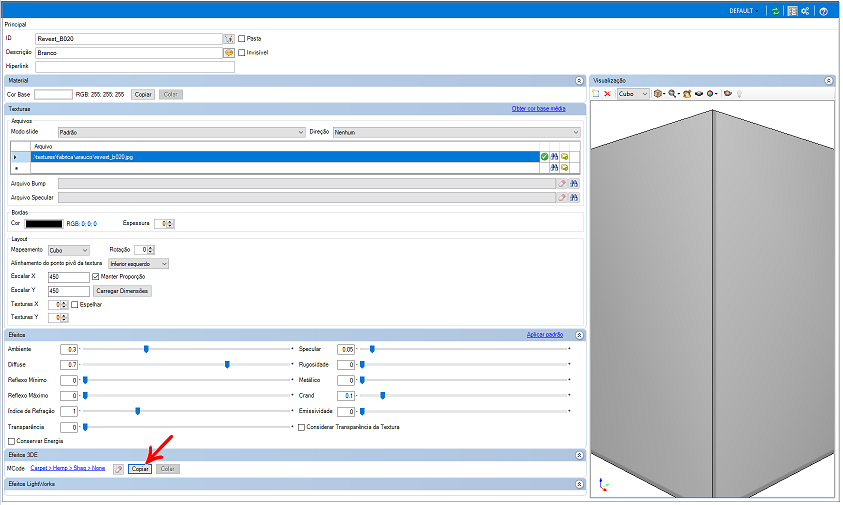Screen dimensions: 843x505
Task: Click the red X delete icon in Visualização
Action: click(x=607, y=94)
